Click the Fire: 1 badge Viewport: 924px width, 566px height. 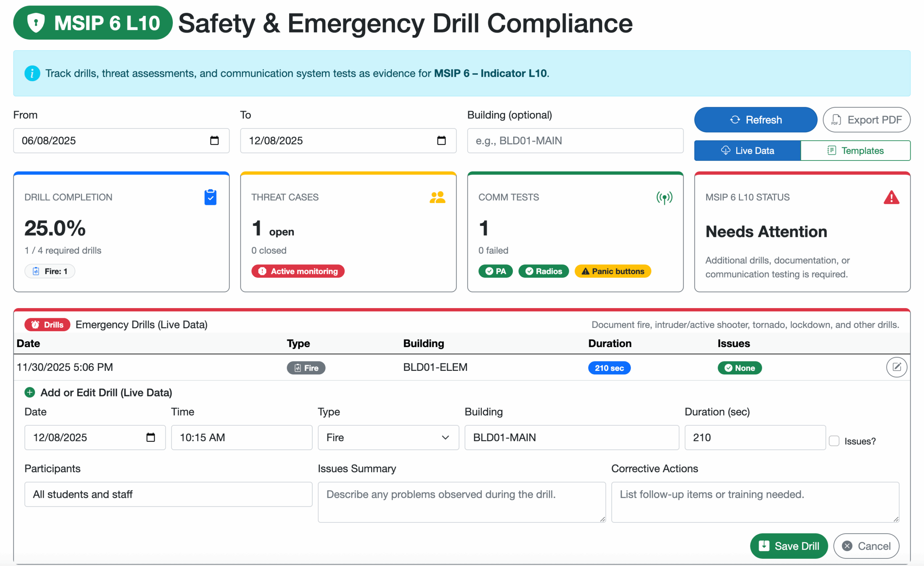(x=50, y=271)
